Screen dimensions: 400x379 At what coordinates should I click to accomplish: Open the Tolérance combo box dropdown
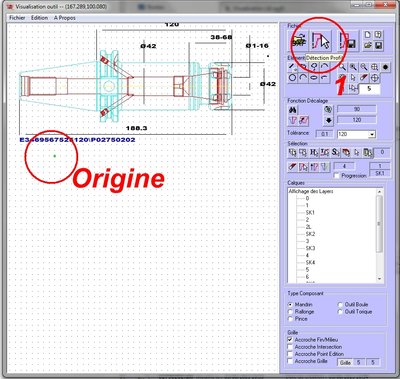372,134
